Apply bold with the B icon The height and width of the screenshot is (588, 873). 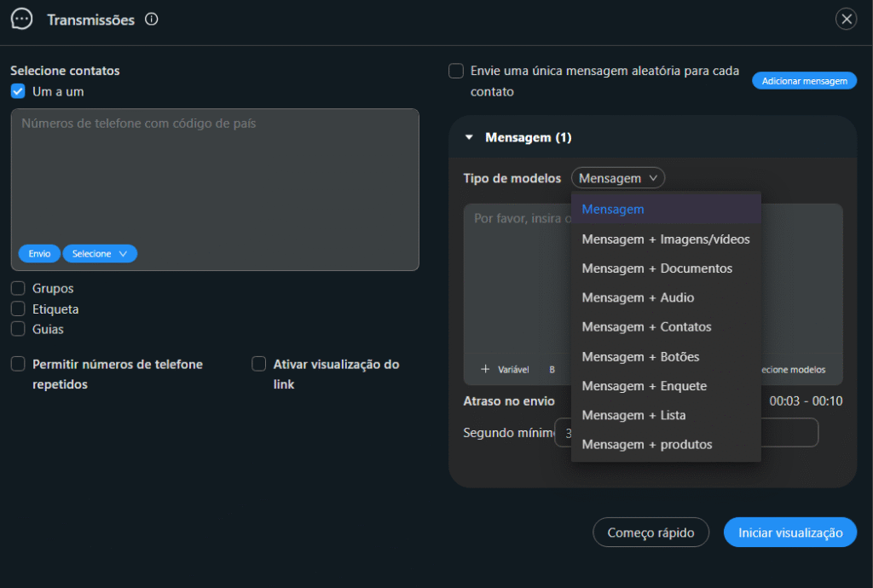pyautogui.click(x=552, y=370)
